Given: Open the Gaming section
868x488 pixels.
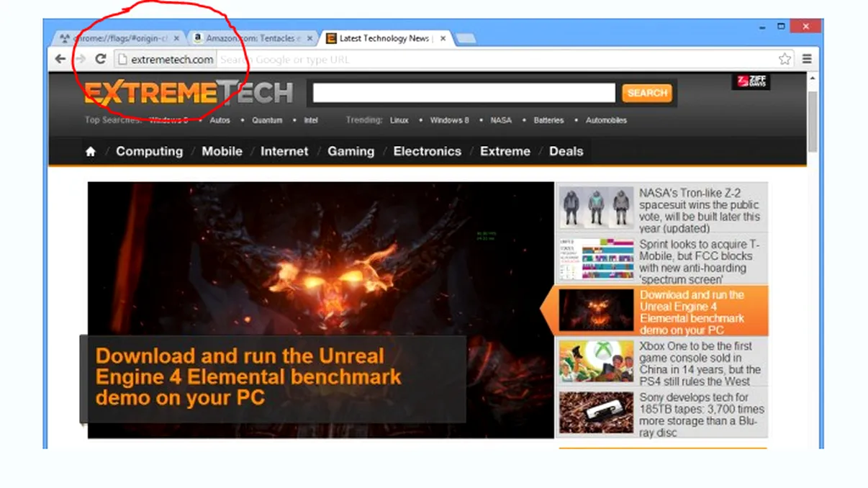Looking at the screenshot, I should coord(351,151).
